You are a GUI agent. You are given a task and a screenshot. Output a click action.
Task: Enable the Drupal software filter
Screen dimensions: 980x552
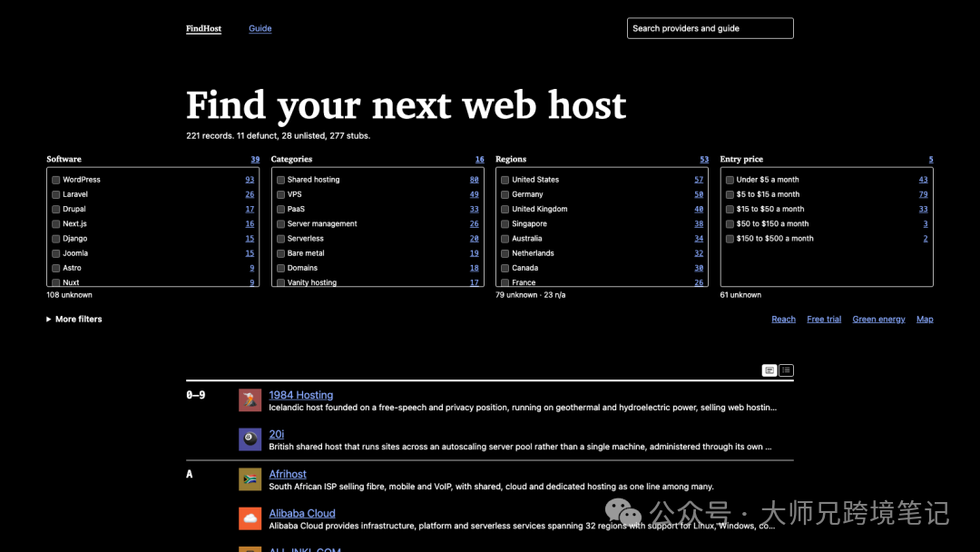(55, 210)
